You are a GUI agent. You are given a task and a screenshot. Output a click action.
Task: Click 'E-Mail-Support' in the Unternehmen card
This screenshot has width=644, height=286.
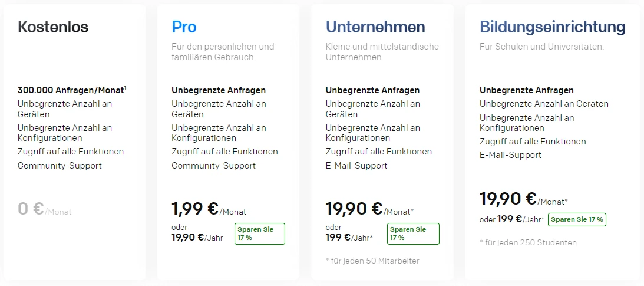356,166
